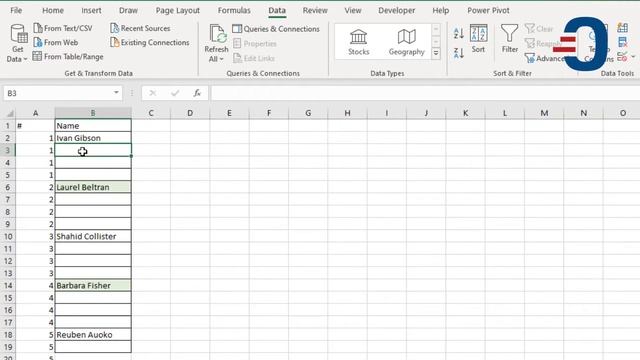Viewport: 640px width, 360px height.
Task: Select column D header
Action: pyautogui.click(x=190, y=113)
